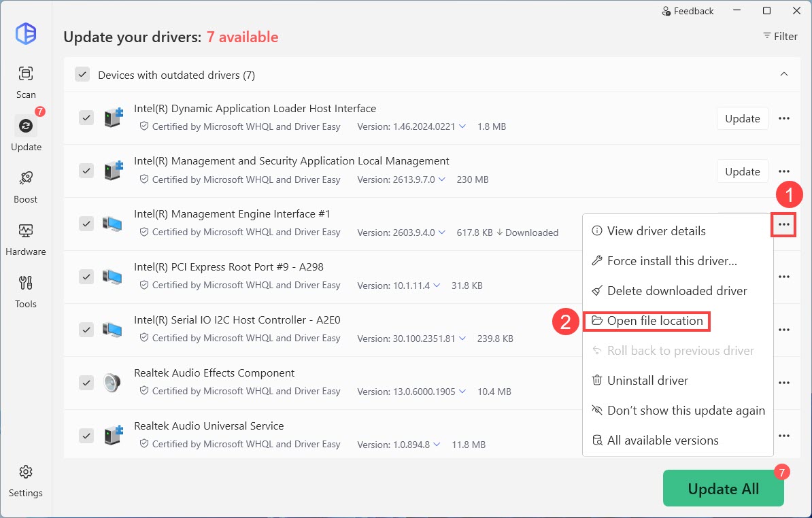Select Delete downloaded driver

(x=678, y=291)
